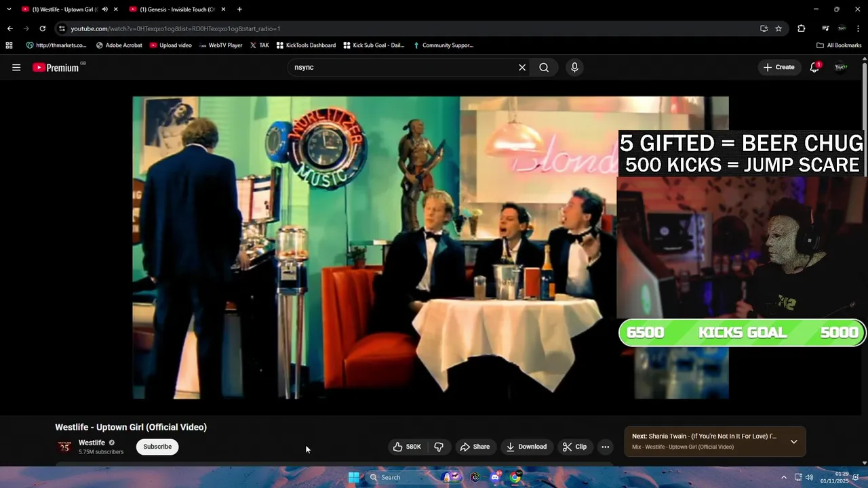
Task: Open the video title Westlife - Uptown Girl
Action: [131, 427]
